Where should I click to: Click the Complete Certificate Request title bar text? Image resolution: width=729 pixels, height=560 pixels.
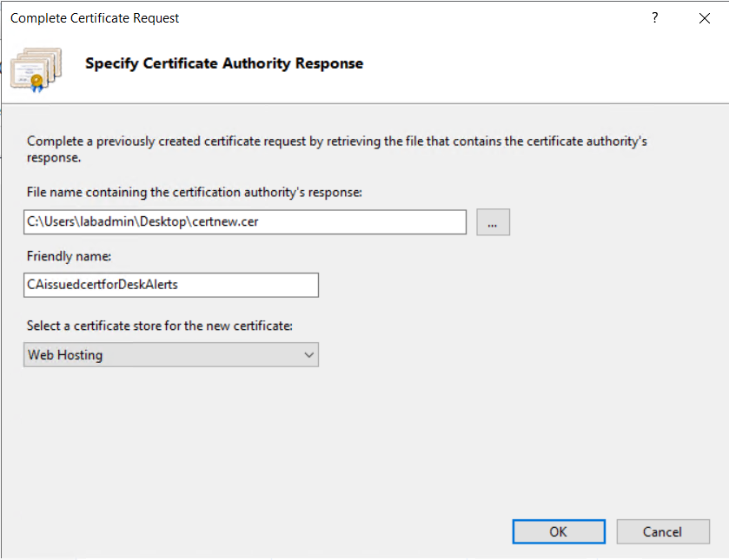95,18
